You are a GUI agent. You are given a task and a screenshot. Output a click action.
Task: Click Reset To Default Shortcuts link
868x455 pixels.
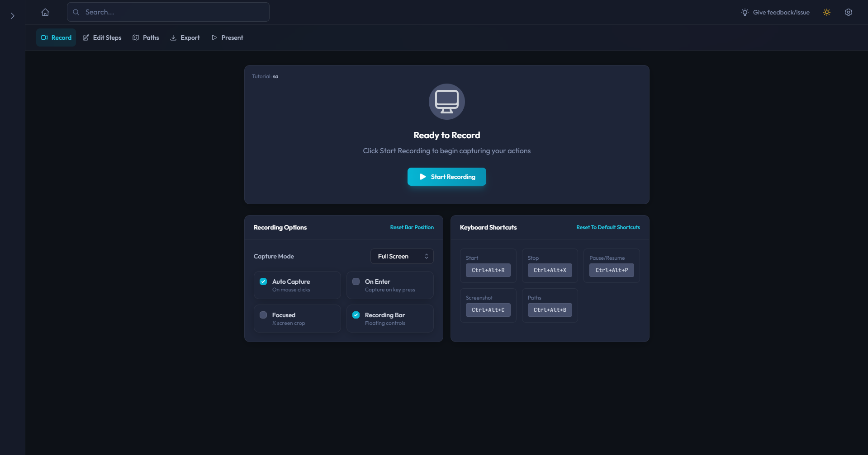click(608, 227)
